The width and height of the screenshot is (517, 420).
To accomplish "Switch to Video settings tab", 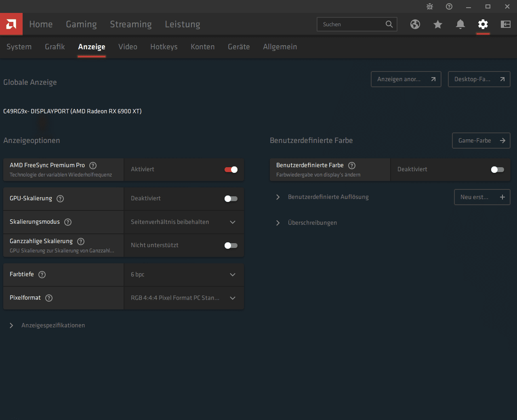I will [128, 47].
